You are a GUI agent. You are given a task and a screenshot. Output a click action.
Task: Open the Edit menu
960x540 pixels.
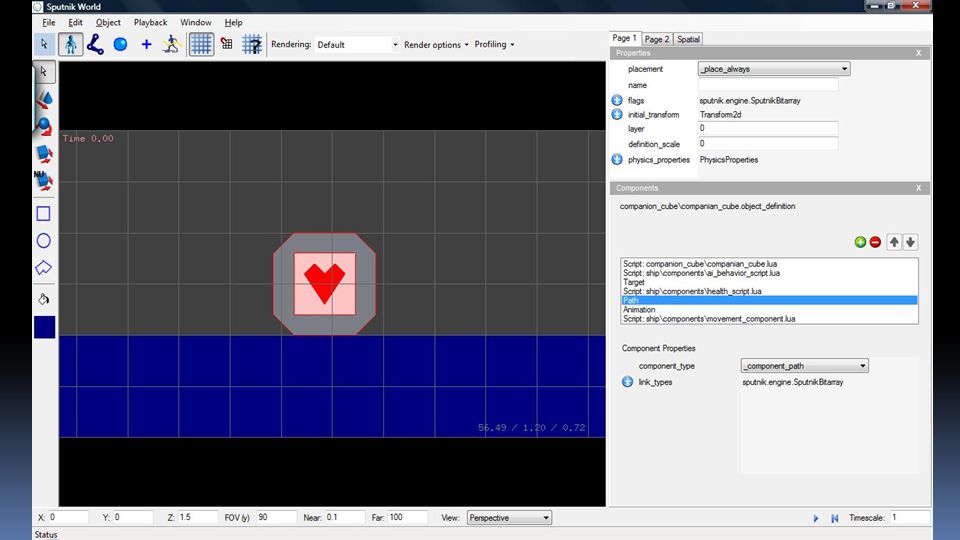[75, 23]
